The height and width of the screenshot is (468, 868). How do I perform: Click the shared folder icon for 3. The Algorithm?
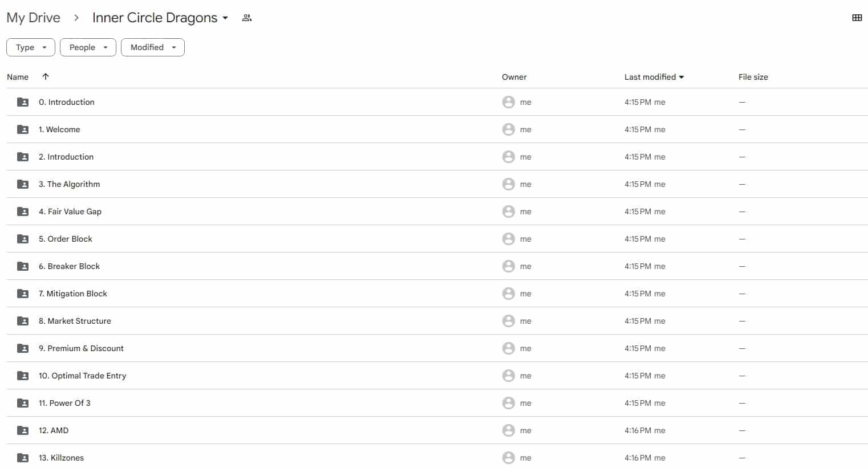(x=23, y=184)
